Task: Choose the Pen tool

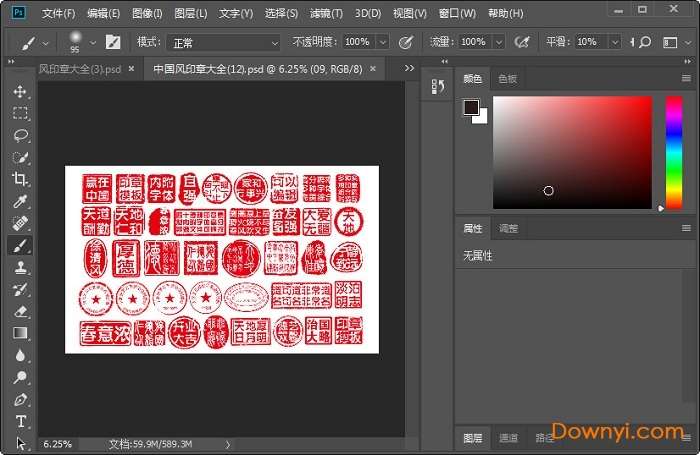Action: coord(20,399)
